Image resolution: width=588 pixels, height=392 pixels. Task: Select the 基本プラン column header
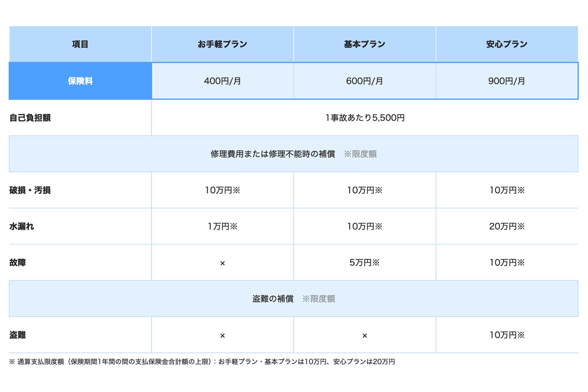[x=365, y=44]
